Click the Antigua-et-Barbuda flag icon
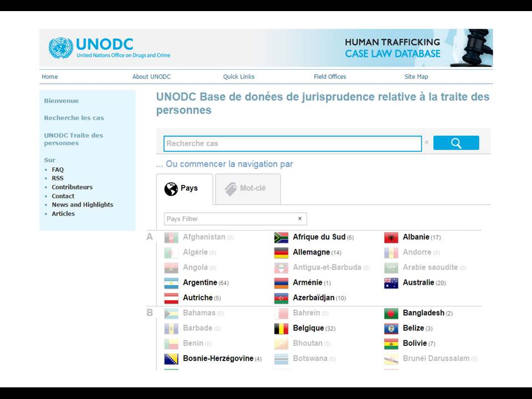This screenshot has width=532, height=399. 282,268
